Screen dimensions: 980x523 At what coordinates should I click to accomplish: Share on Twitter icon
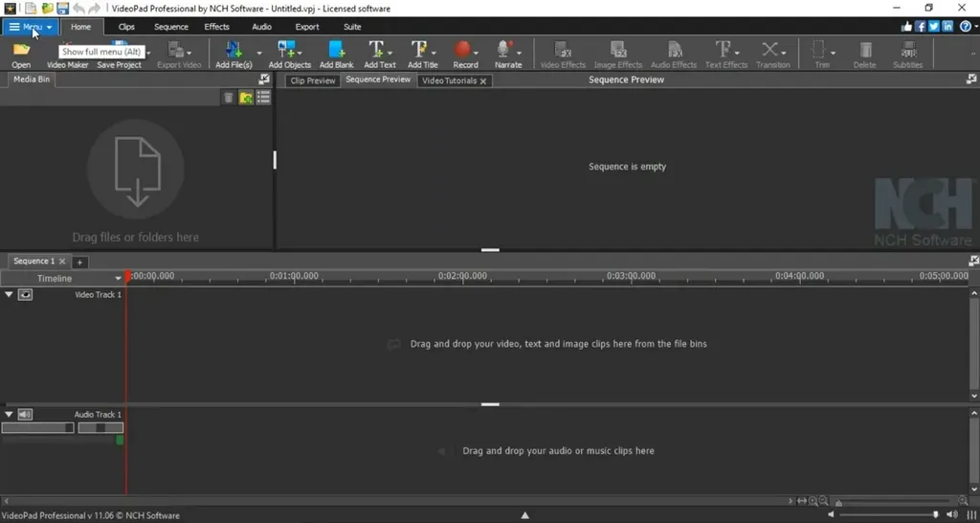(x=934, y=26)
